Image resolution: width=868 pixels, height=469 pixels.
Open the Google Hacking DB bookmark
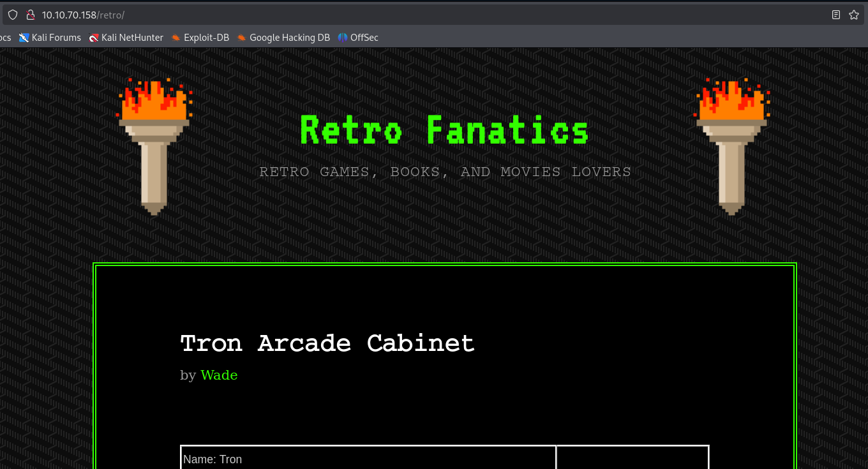click(283, 38)
